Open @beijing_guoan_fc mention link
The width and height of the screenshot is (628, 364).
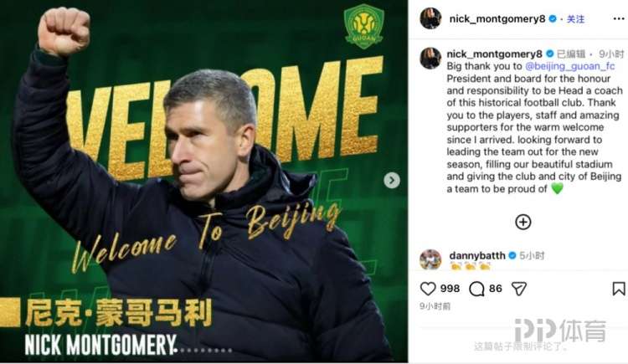[x=569, y=66]
